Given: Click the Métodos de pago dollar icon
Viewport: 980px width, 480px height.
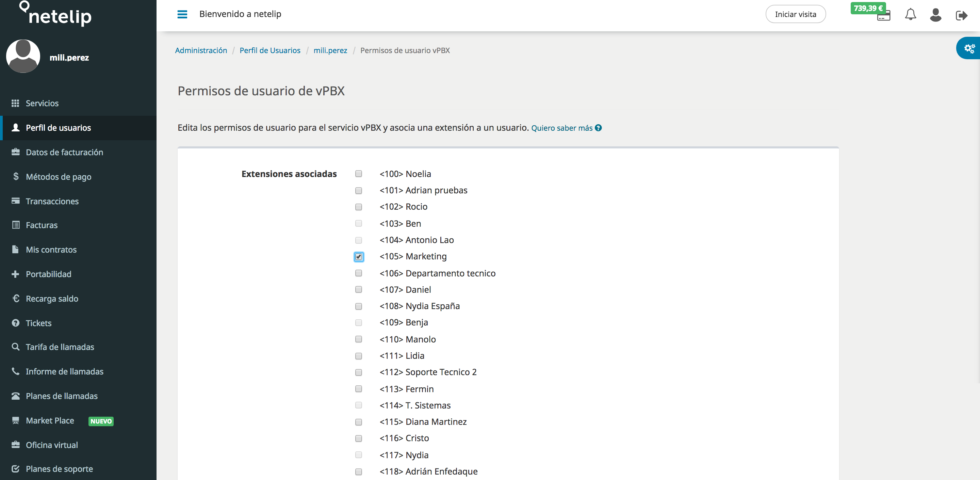Looking at the screenshot, I should (16, 176).
